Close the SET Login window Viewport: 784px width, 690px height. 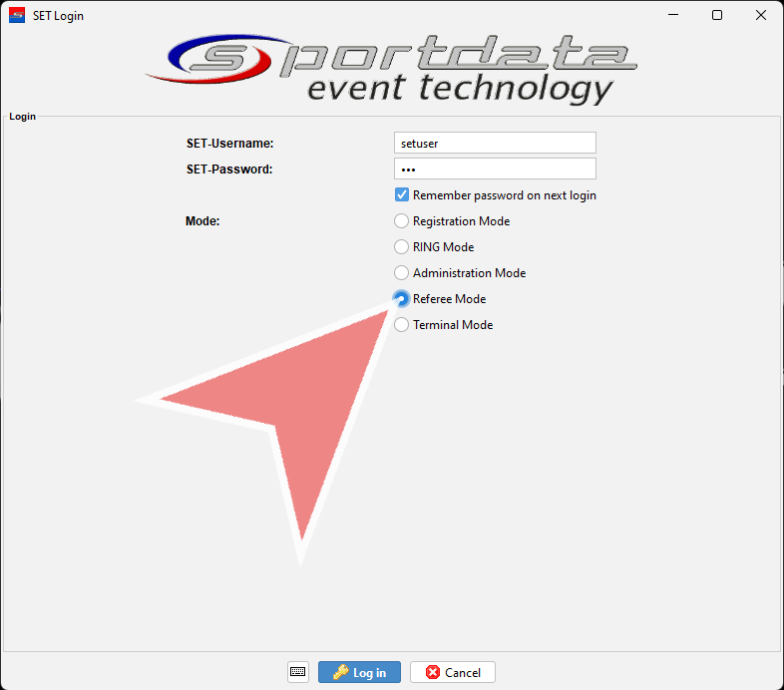coord(761,15)
